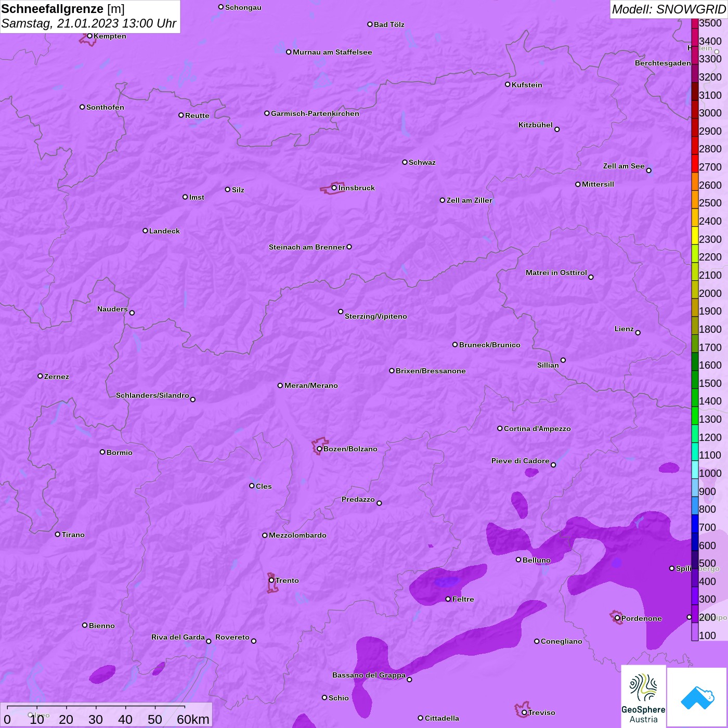The width and height of the screenshot is (728, 728).
Task: Click the Modell: SNOWGRID label
Action: [669, 9]
